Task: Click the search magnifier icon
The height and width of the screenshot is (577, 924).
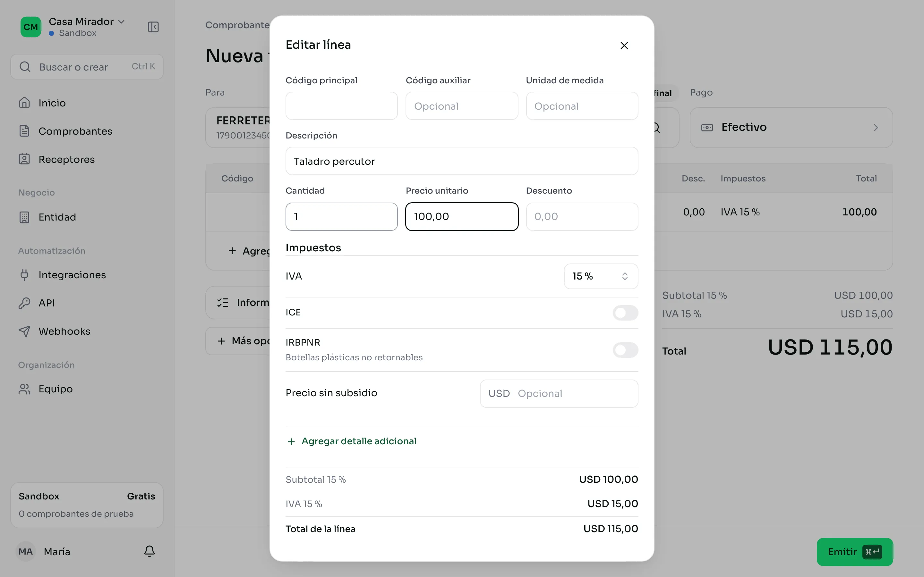Action: click(25, 67)
